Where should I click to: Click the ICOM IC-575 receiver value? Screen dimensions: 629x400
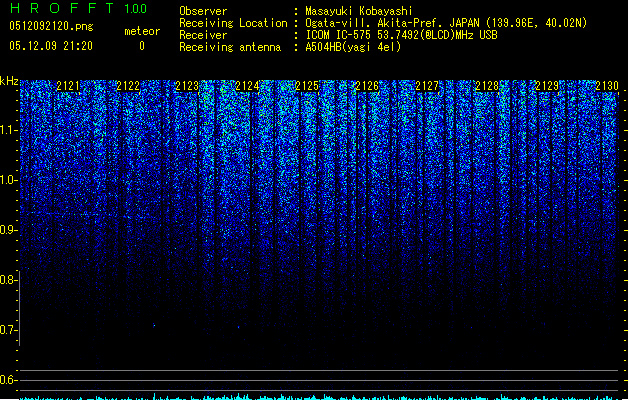[x=401, y=35]
